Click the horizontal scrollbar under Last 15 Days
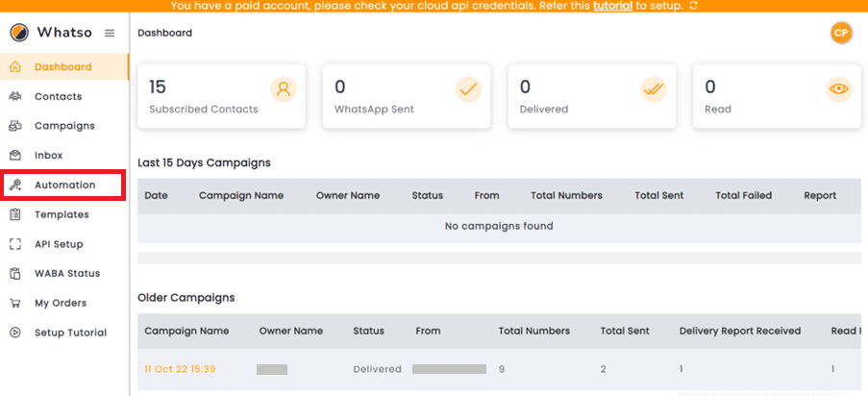868x396 pixels. pyautogui.click(x=499, y=259)
